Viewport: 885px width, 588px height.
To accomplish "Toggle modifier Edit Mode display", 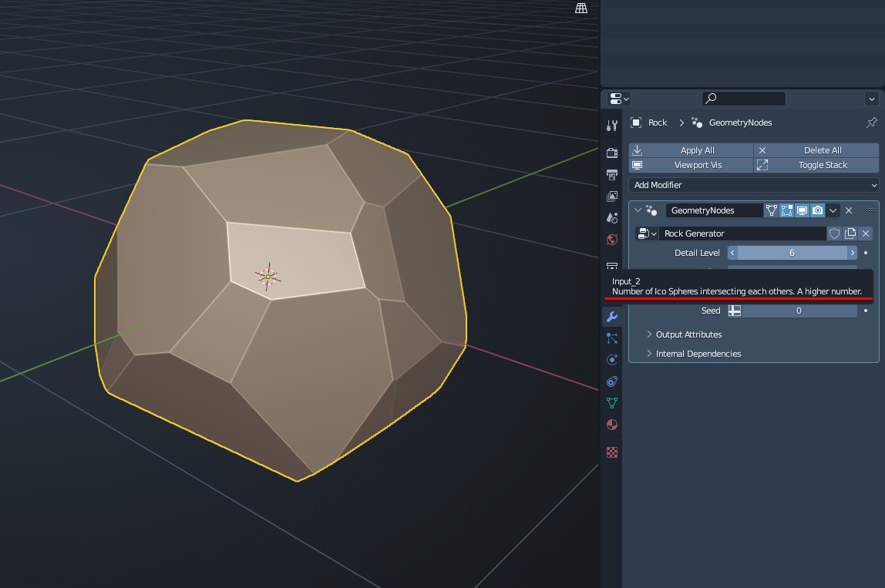I will 787,210.
